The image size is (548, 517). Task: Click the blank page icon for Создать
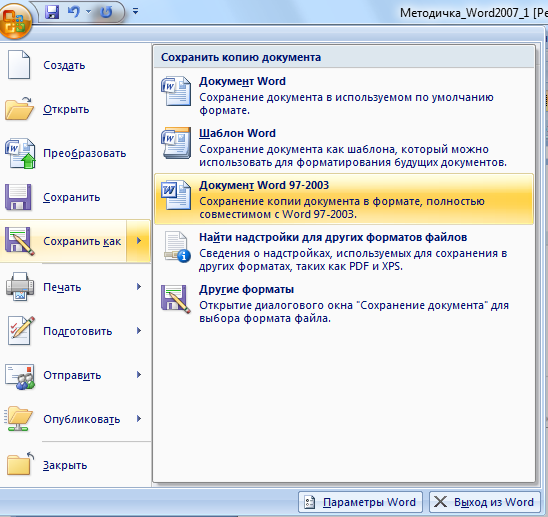coord(19,65)
